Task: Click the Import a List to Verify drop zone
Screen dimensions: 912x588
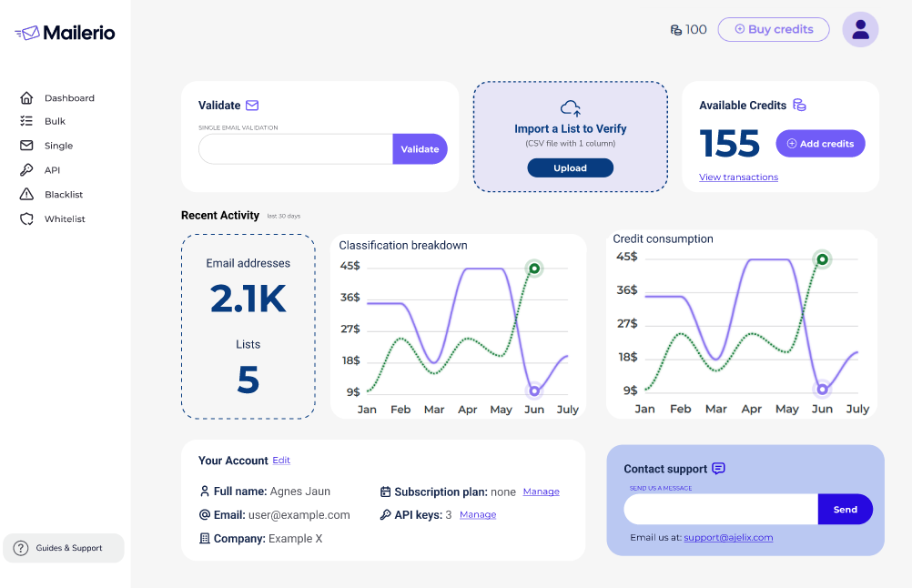Action: (x=570, y=137)
